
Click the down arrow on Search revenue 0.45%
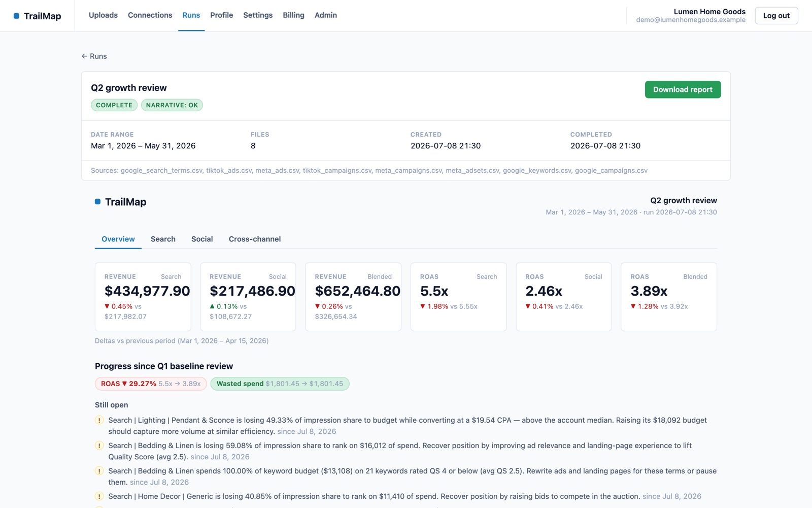(107, 306)
